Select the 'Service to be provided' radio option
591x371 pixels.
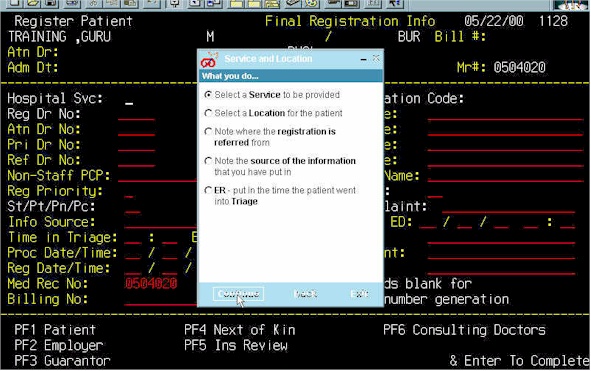pyautogui.click(x=208, y=95)
